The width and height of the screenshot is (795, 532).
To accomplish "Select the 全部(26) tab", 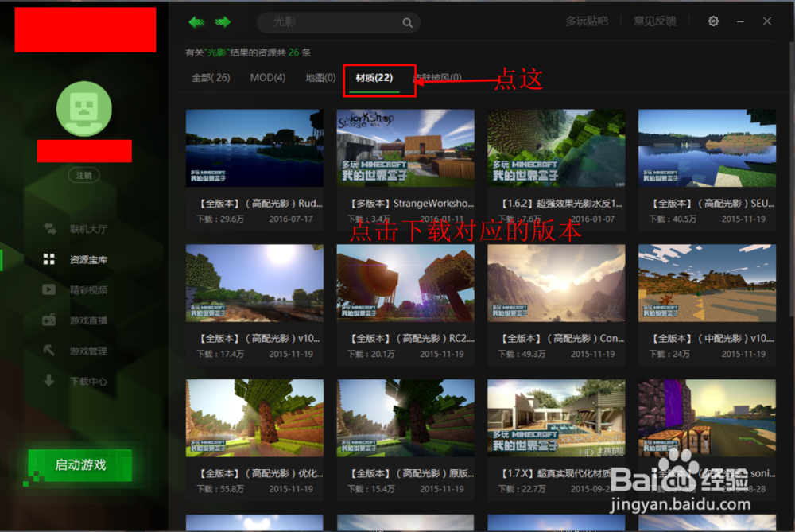I will point(211,78).
